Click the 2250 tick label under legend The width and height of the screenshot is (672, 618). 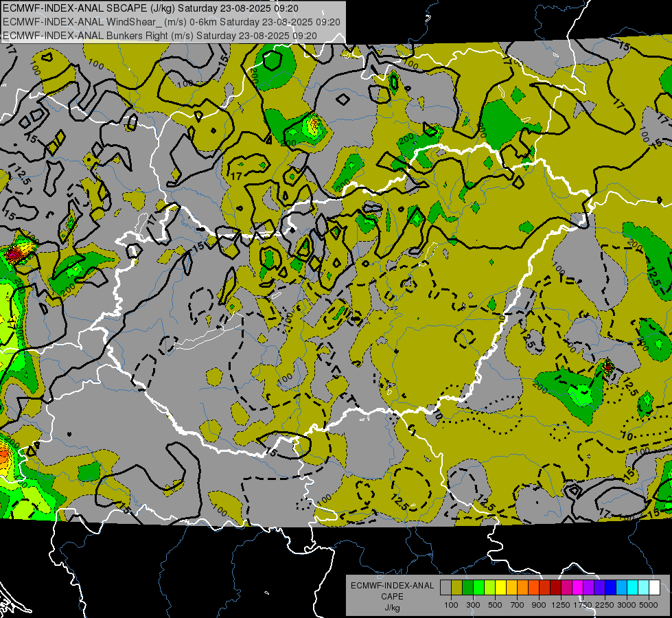[604, 605]
